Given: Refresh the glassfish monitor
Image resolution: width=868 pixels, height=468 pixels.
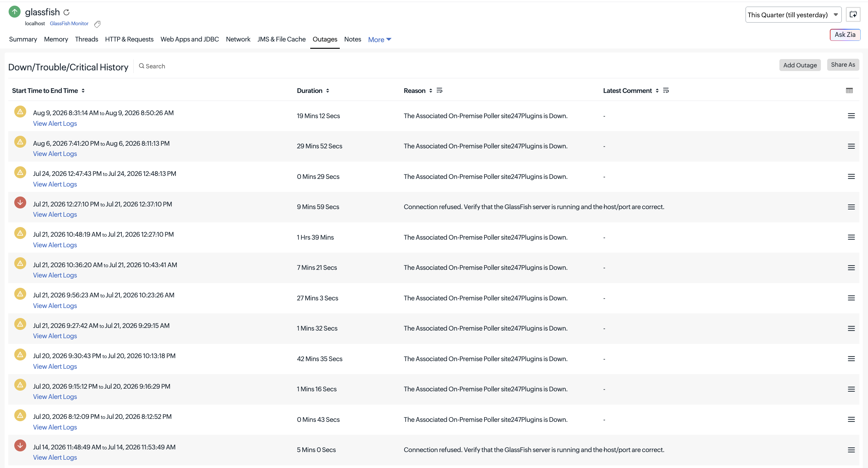Looking at the screenshot, I should point(67,13).
